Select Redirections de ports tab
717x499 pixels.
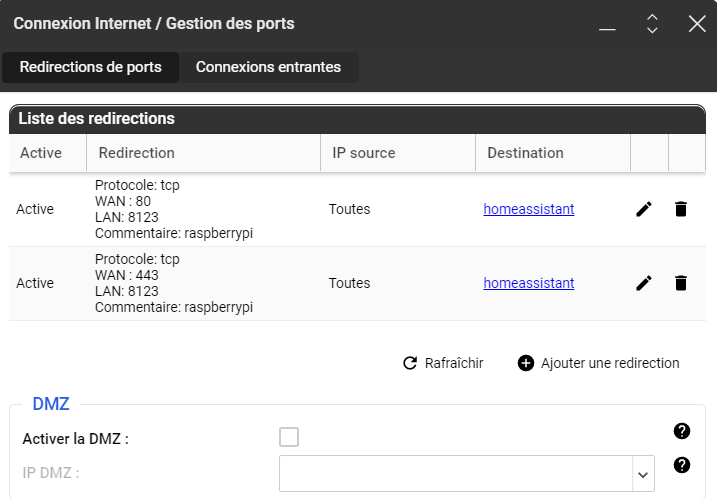tap(90, 67)
